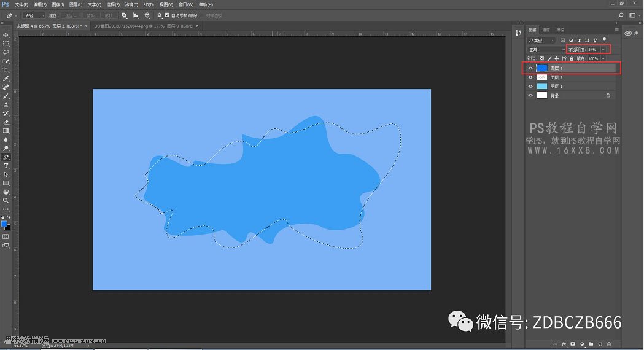Select the Lasso tool
This screenshot has width=644, height=350.
coord(6,53)
